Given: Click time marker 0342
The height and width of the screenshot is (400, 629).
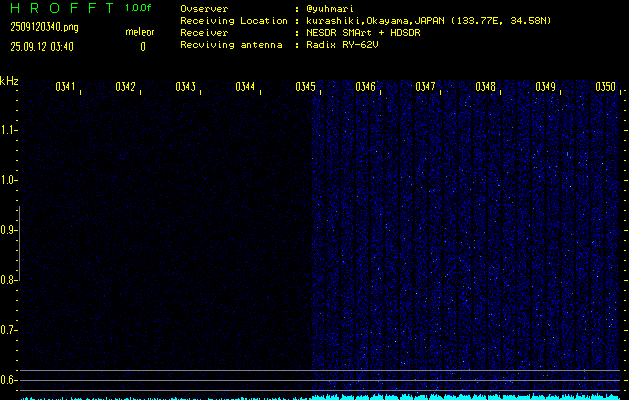Looking at the screenshot, I should click(126, 87).
